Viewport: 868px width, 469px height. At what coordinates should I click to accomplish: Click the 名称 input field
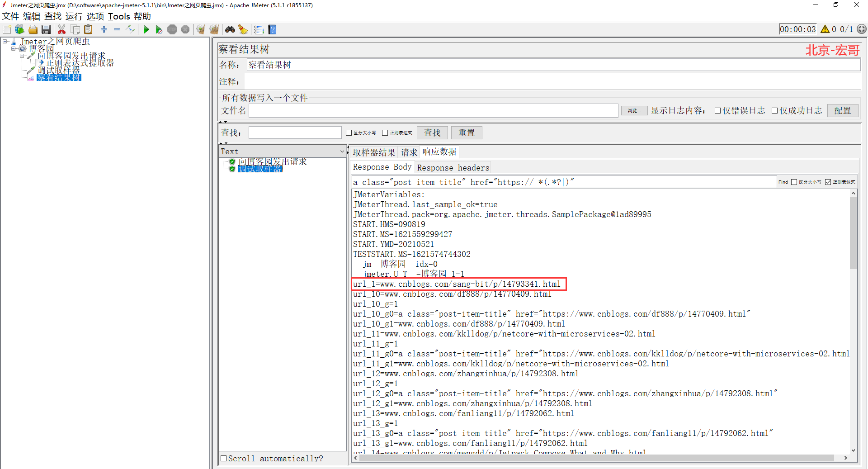pyautogui.click(x=553, y=65)
